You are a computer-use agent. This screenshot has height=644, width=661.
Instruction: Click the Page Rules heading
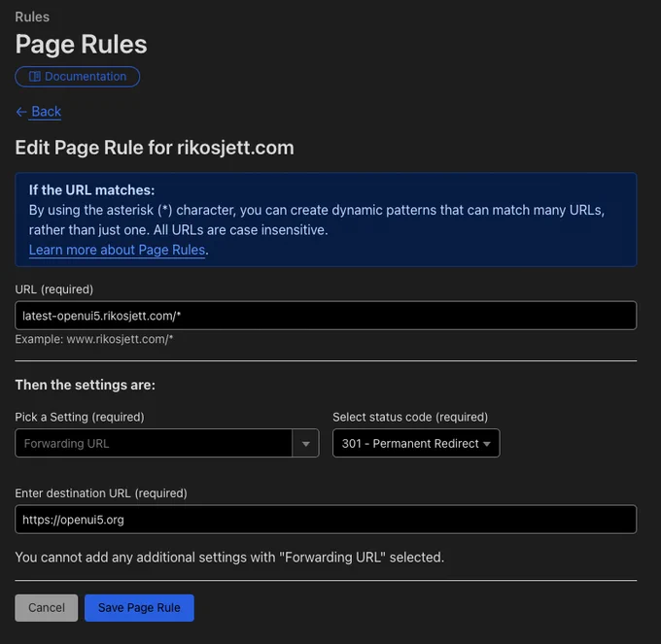pyautogui.click(x=81, y=45)
